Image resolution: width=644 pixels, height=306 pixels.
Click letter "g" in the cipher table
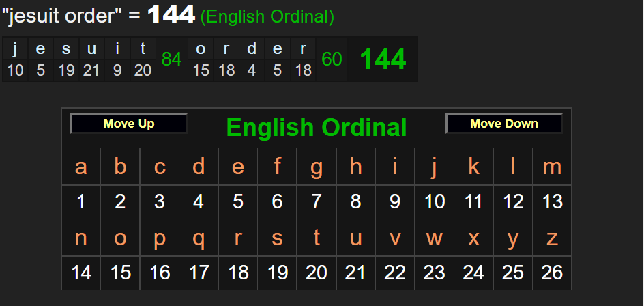317,167
